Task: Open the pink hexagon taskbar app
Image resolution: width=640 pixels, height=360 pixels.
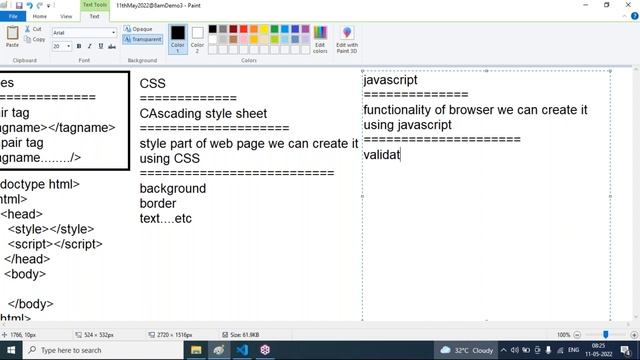Action: (x=265, y=350)
